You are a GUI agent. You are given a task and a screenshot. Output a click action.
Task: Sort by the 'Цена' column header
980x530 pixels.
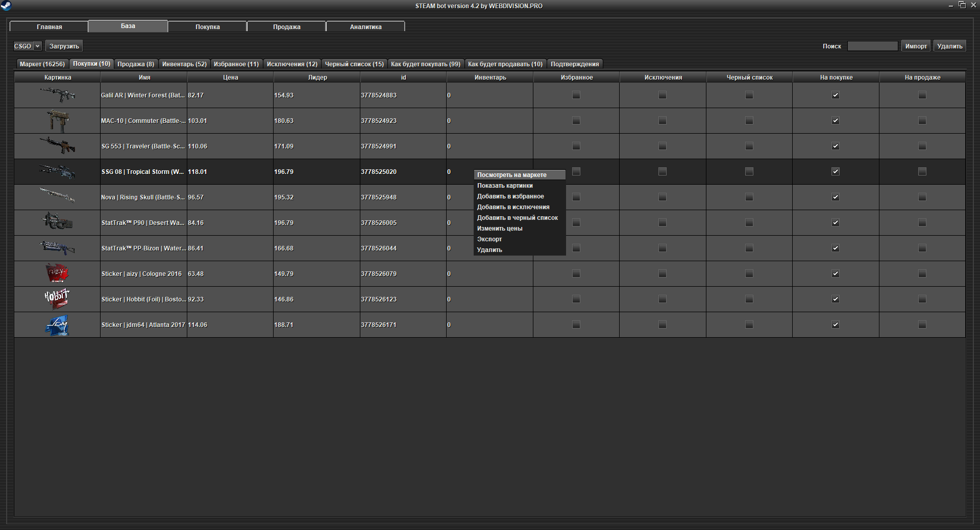click(x=230, y=78)
